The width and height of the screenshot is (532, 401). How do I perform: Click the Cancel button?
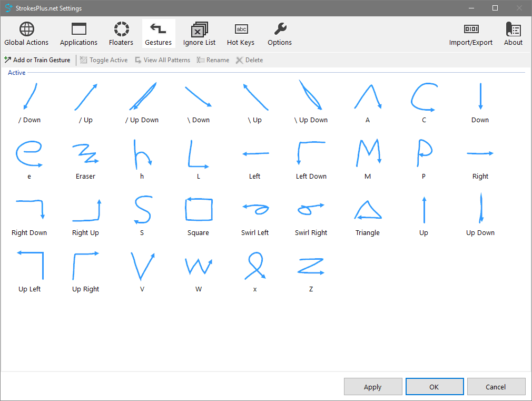point(496,387)
